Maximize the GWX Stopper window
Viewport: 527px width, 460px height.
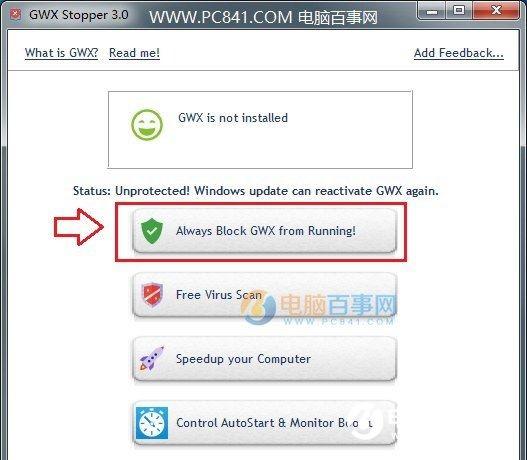point(459,11)
